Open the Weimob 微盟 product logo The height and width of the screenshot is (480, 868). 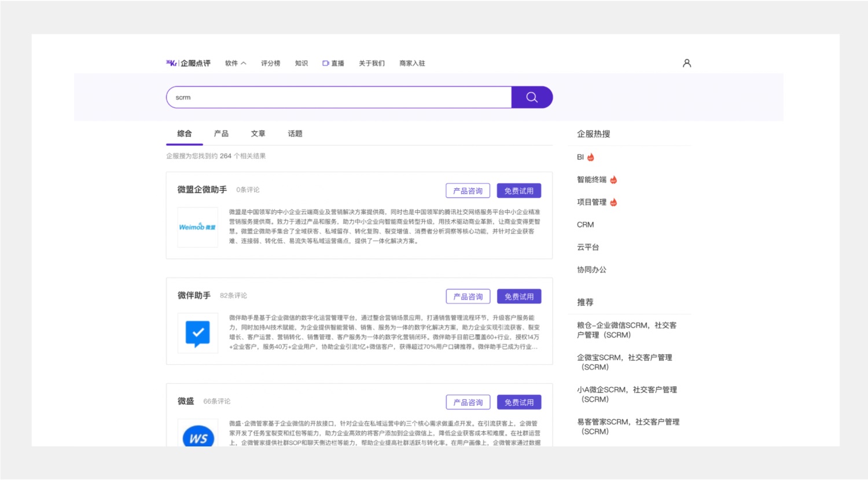click(x=197, y=227)
